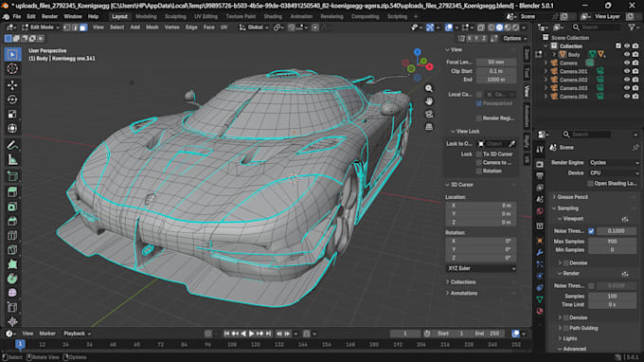Toggle camera view icon in viewport
This screenshot has height=362, width=644.
tap(429, 114)
